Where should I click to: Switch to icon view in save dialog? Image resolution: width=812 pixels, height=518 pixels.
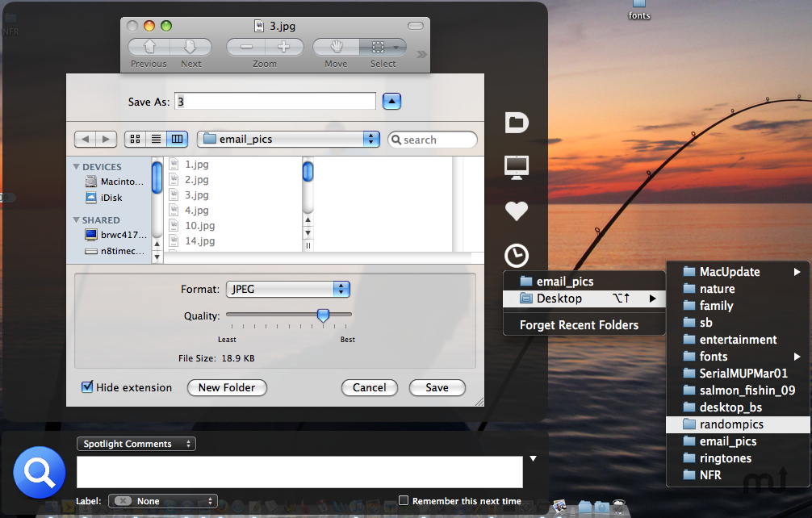[x=135, y=140]
